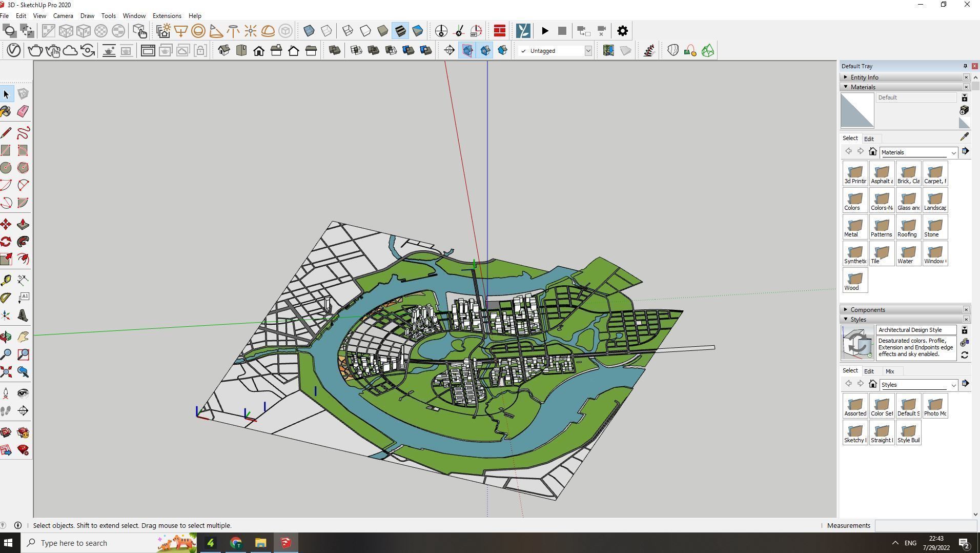Toggle Display Section Planes
This screenshot has height=553, width=980.
tap(467, 50)
